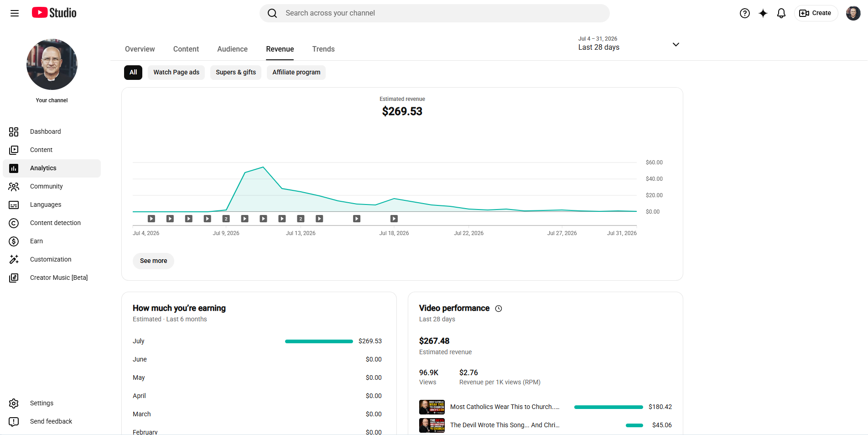Viewport: 868px width, 435px height.
Task: Click the sparkle assistant icon
Action: coord(763,13)
